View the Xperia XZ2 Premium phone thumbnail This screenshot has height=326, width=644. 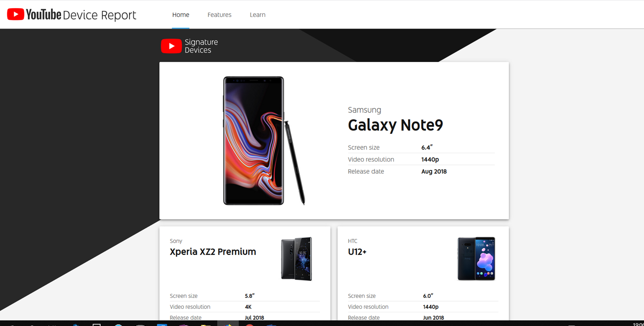point(297,259)
